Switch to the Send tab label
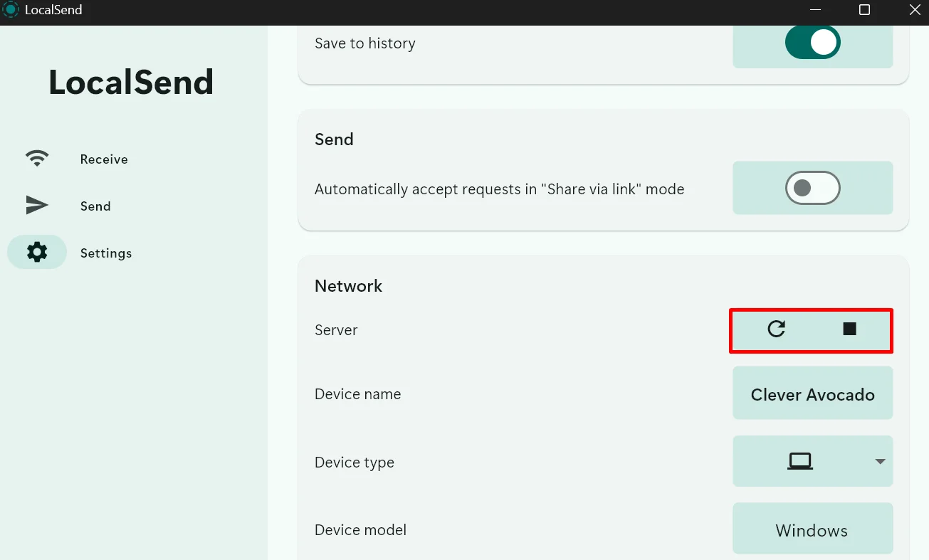 95,206
